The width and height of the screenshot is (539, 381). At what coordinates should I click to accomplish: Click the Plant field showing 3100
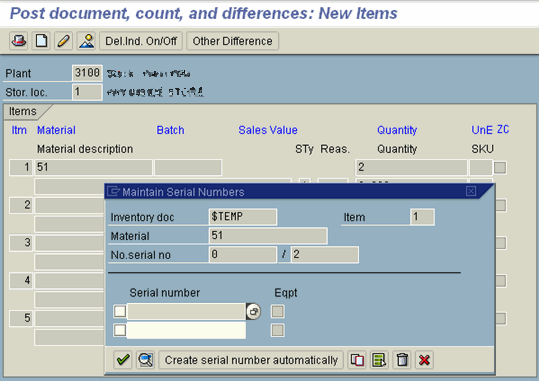coord(87,73)
